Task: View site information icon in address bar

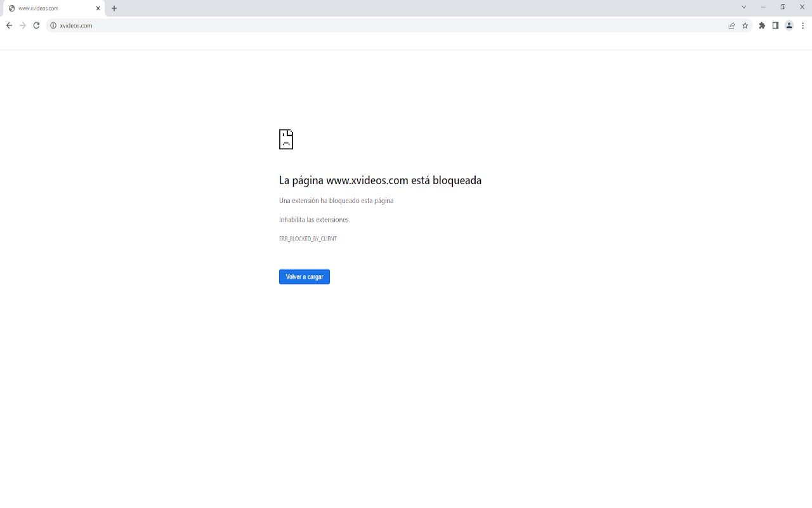Action: pos(53,25)
